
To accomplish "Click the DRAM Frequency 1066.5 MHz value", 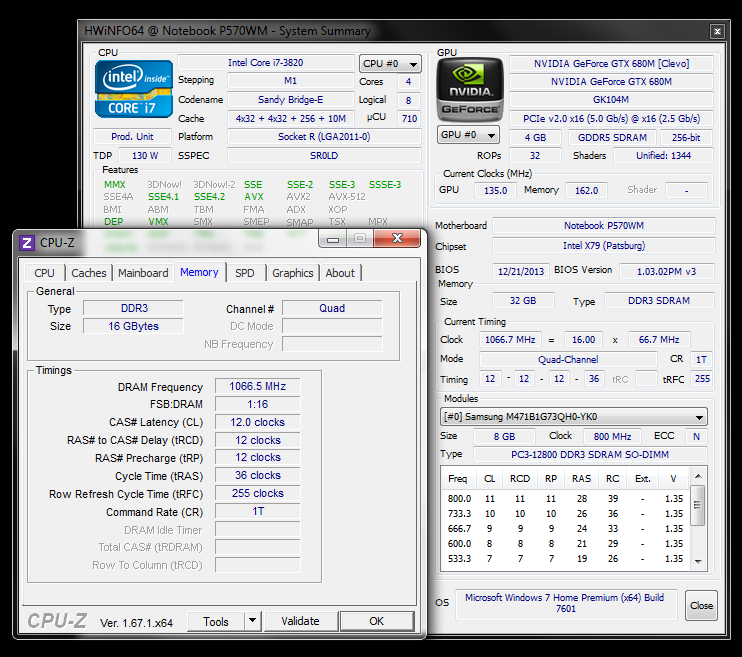I will click(258, 386).
